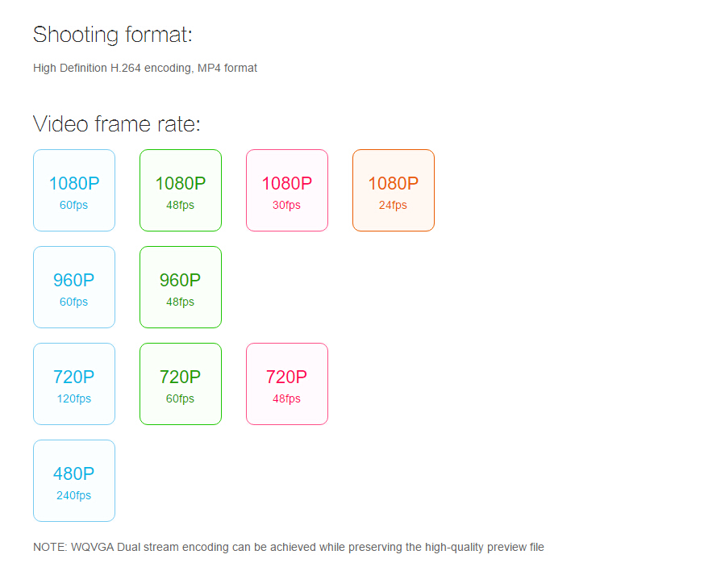Select the green 960P 48fps tile
The width and height of the screenshot is (725, 588).
click(x=181, y=287)
